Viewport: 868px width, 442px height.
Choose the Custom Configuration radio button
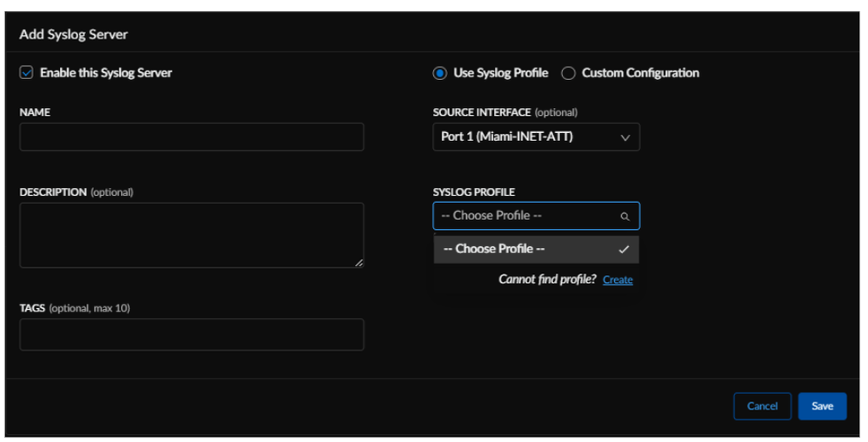point(568,73)
